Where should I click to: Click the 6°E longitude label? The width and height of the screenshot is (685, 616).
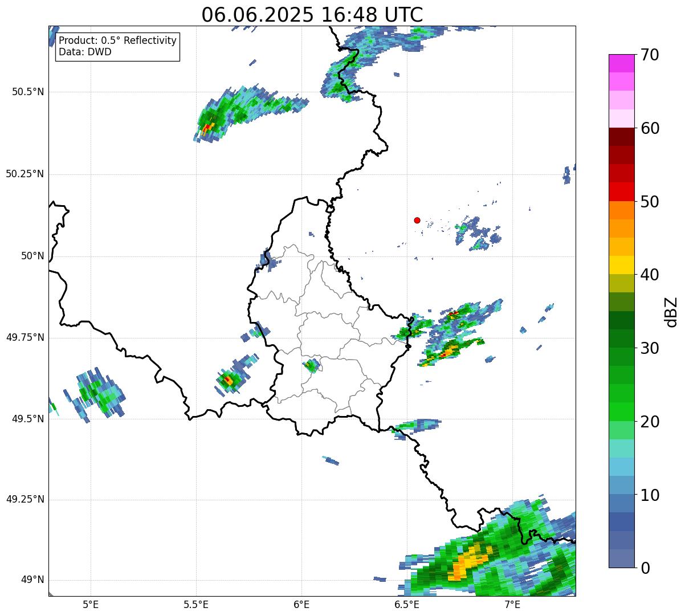point(301,605)
